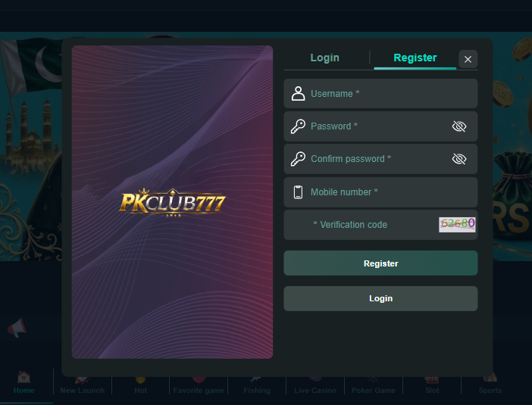Viewport: 532px width, 405px height.
Task: Open the Home navigation item
Action: pos(23,382)
